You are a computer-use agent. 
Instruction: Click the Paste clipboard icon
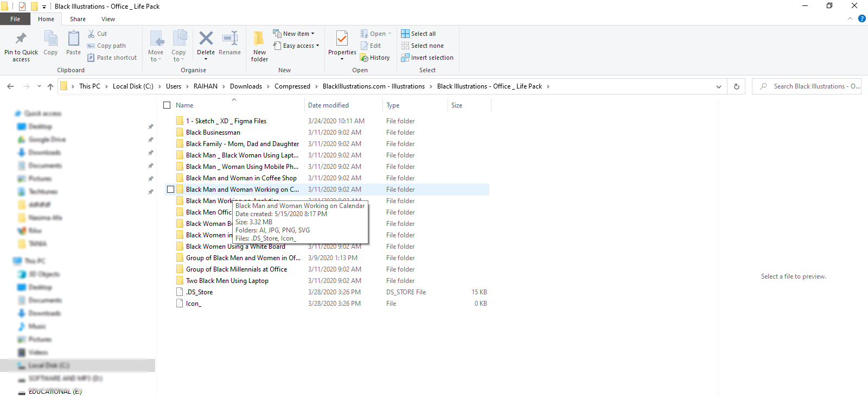[73, 43]
